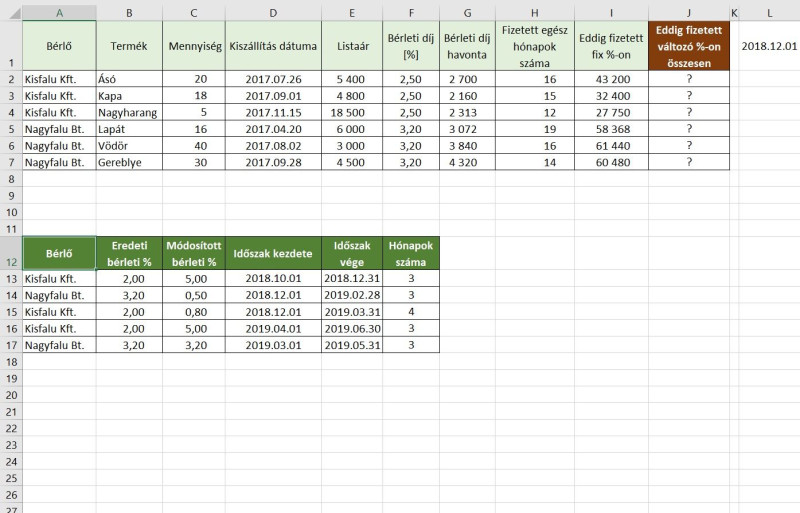Select column L header
The image size is (800, 513).
pyautogui.click(x=769, y=13)
